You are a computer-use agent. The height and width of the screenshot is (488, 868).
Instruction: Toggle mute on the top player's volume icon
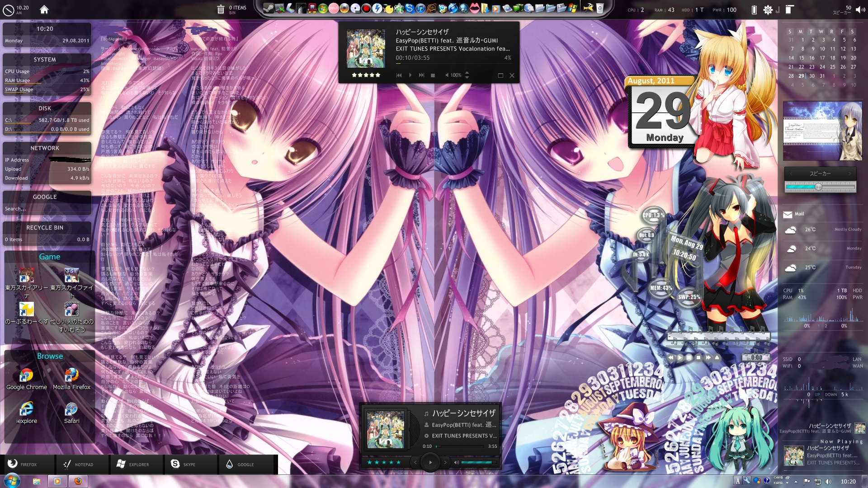[x=447, y=75]
